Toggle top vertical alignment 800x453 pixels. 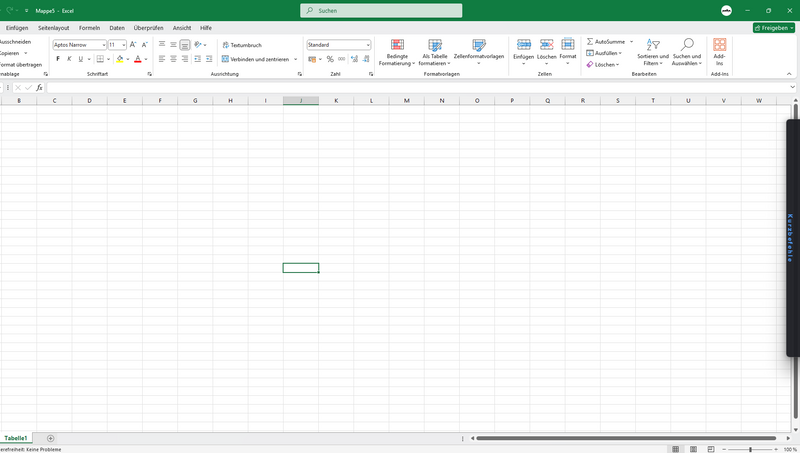[x=162, y=45]
